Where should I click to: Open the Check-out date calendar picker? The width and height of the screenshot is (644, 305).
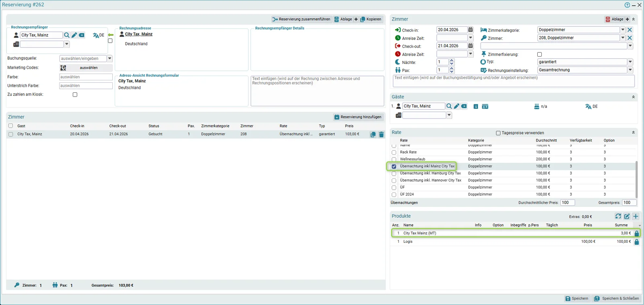[x=471, y=46]
